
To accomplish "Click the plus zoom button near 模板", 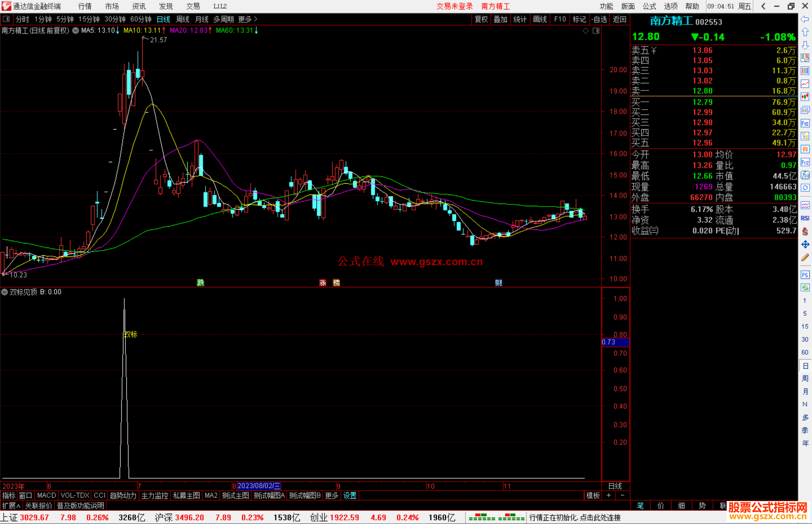I will click(609, 495).
